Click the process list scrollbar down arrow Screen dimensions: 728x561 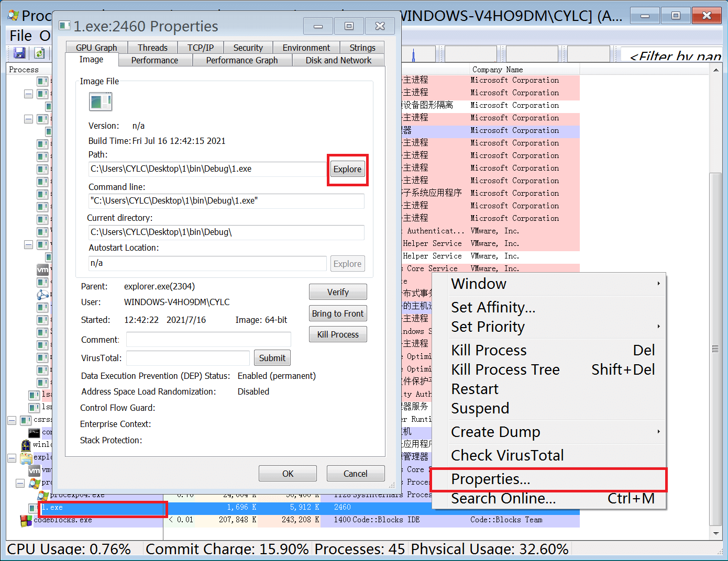click(716, 533)
